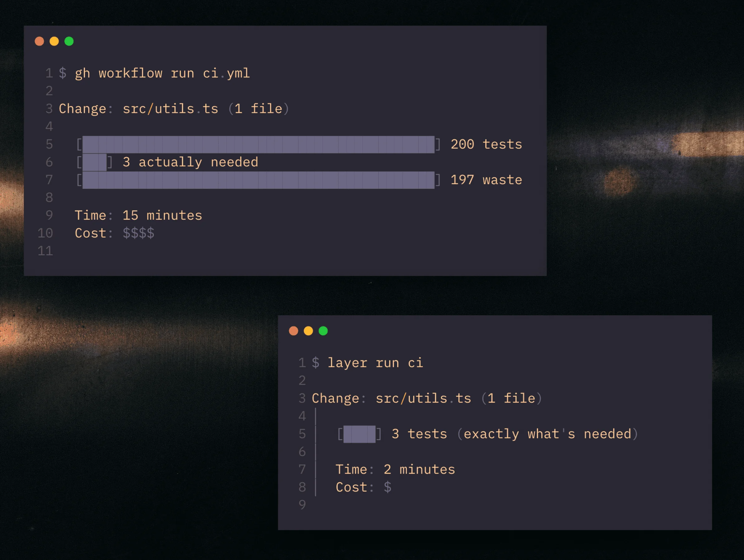Click 'gh workflow run ci.yml' command
Image resolution: width=744 pixels, height=560 pixels.
pyautogui.click(x=162, y=73)
